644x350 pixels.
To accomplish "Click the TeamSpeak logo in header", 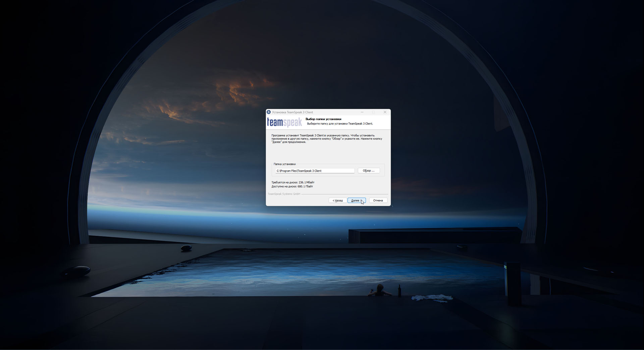I will tap(284, 123).
